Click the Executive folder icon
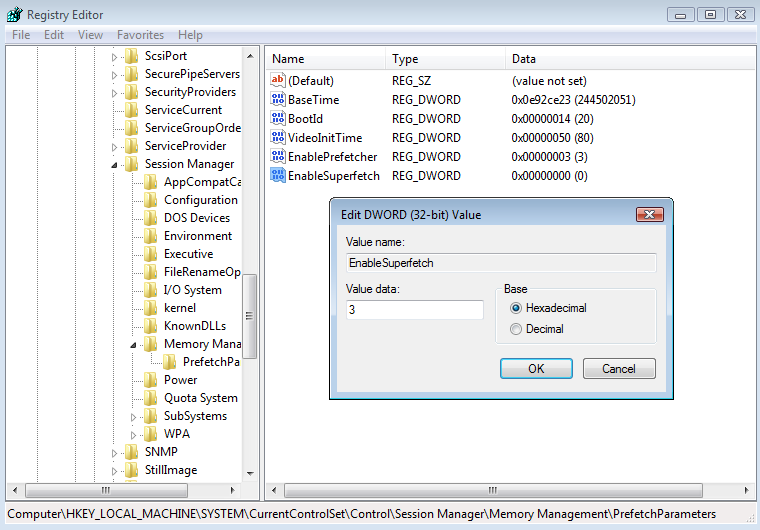The height and width of the screenshot is (530, 760). coord(151,254)
